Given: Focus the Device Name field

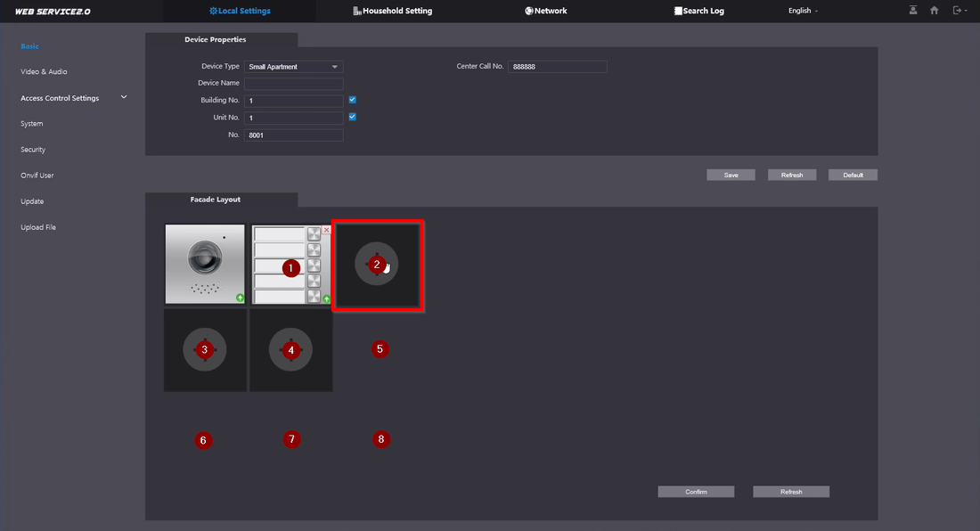Looking at the screenshot, I should point(293,83).
